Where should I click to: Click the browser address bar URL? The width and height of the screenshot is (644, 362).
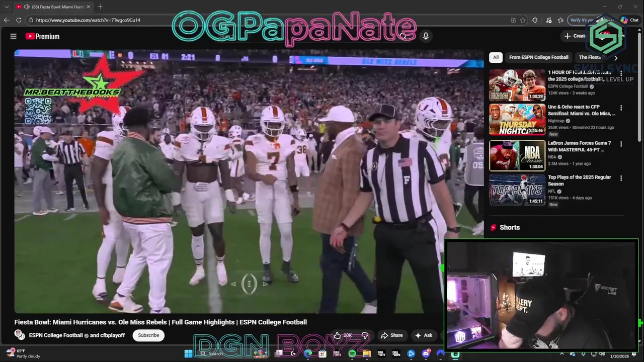click(x=88, y=20)
